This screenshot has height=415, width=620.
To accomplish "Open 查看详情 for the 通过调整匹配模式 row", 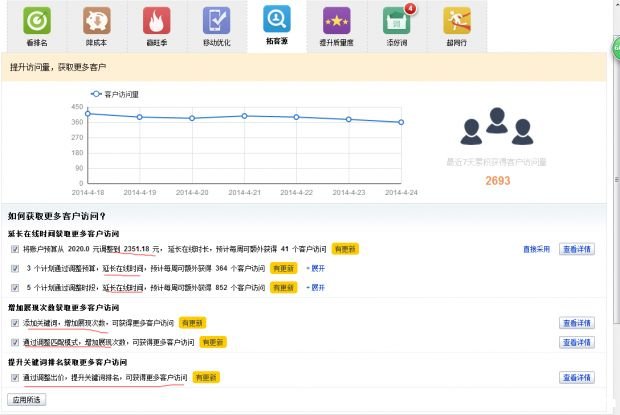I will point(577,342).
